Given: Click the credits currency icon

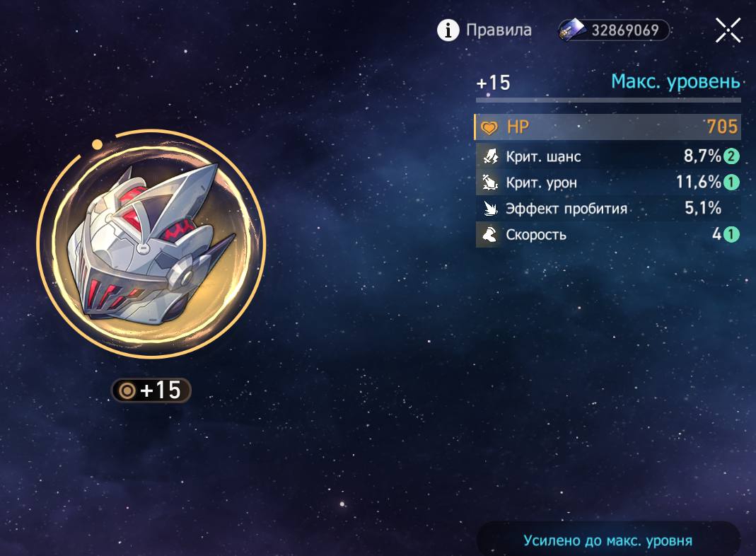Looking at the screenshot, I should click(x=571, y=30).
